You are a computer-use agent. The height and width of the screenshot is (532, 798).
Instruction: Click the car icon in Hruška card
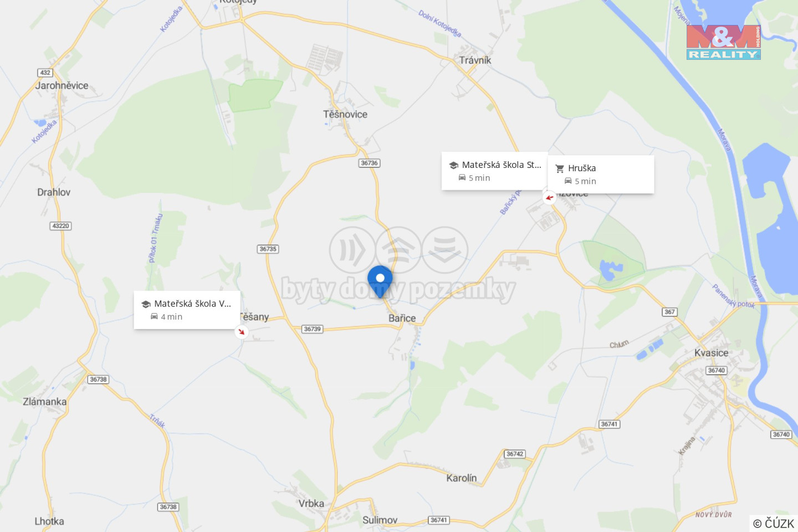[x=568, y=181]
